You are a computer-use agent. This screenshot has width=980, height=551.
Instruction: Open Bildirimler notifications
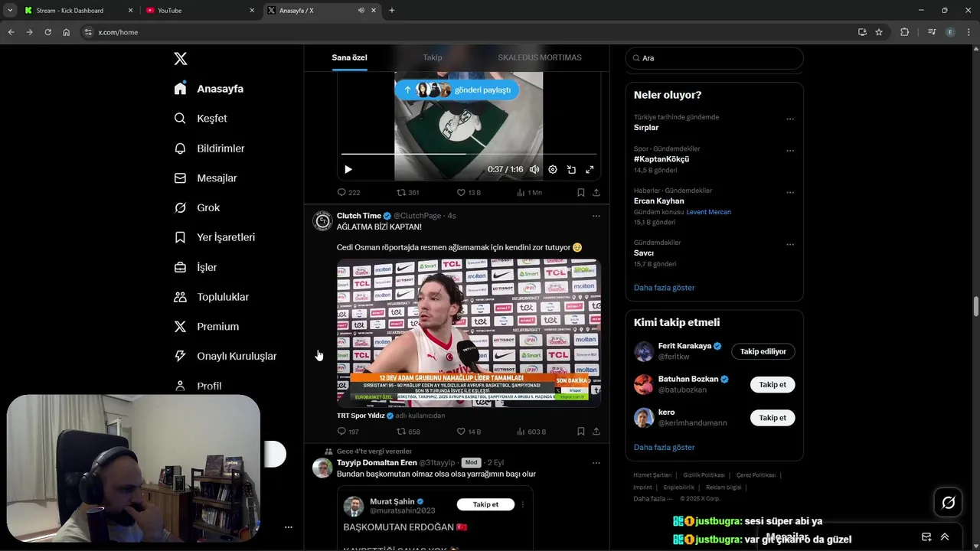pos(209,148)
